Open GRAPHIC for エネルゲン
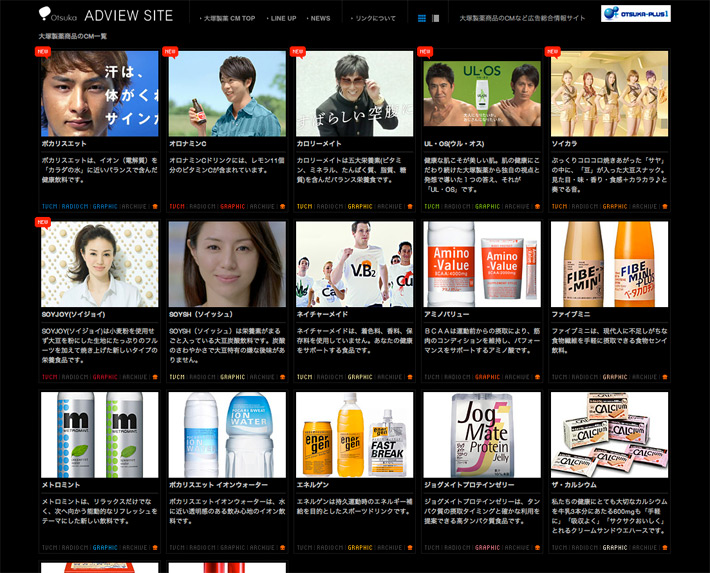This screenshot has width=710, height=573. [x=360, y=548]
